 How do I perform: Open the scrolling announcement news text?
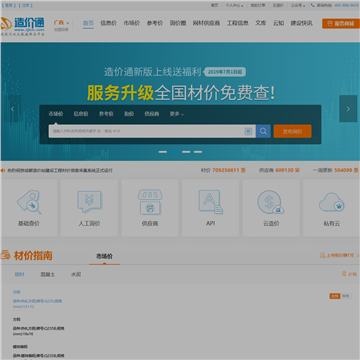pyautogui.click(x=59, y=170)
